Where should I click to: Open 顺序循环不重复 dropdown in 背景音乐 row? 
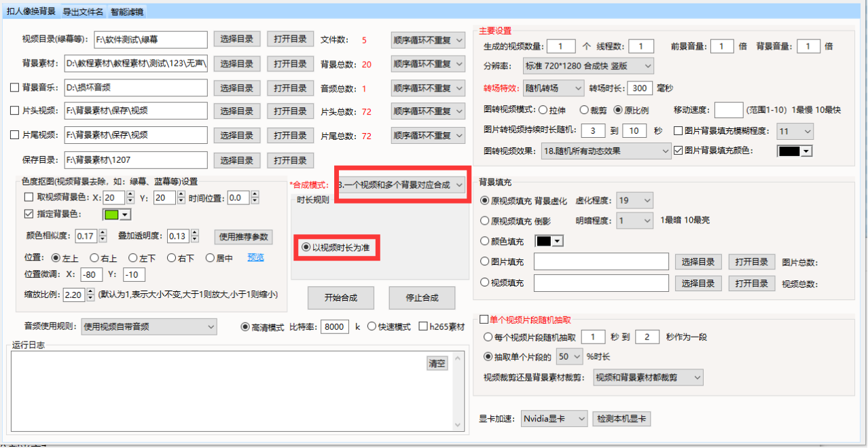[x=428, y=88]
